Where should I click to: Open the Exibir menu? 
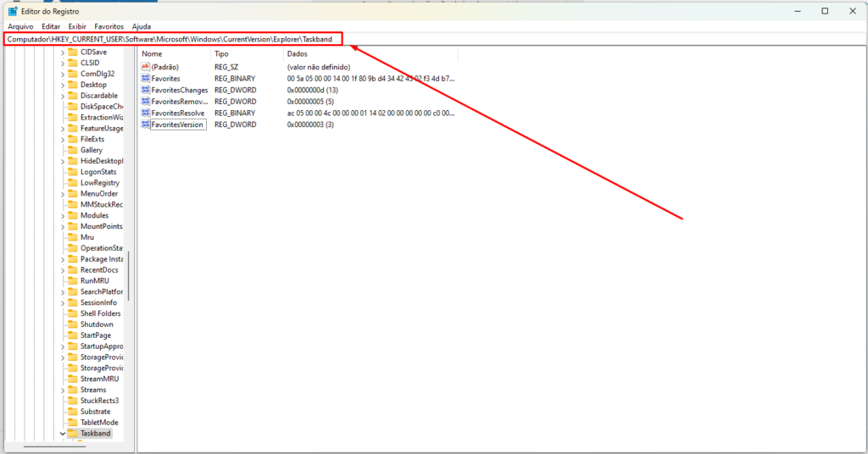pyautogui.click(x=77, y=26)
